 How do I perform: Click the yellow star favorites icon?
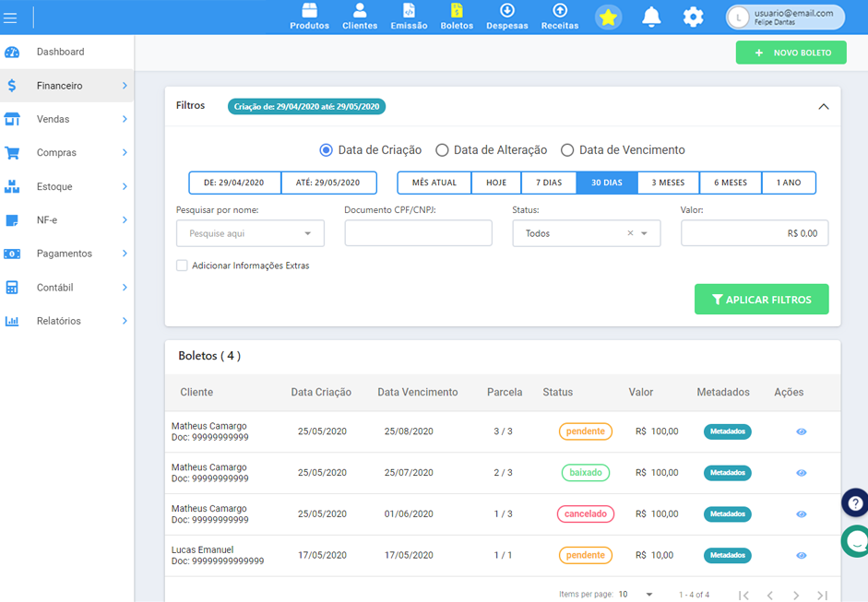[x=608, y=18]
